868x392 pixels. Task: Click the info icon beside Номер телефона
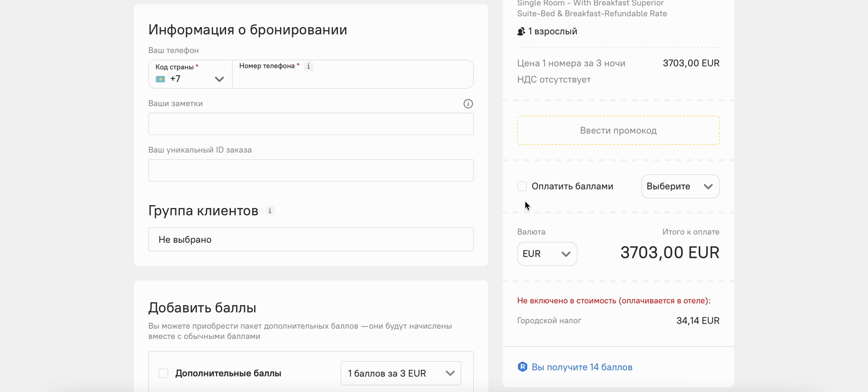[x=309, y=66]
